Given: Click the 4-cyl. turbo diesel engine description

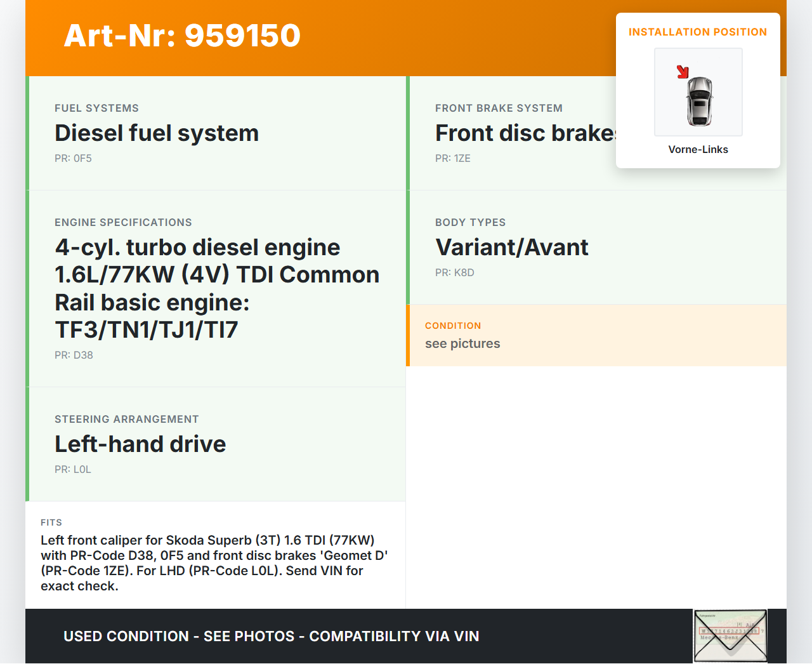Looking at the screenshot, I should point(217,288).
